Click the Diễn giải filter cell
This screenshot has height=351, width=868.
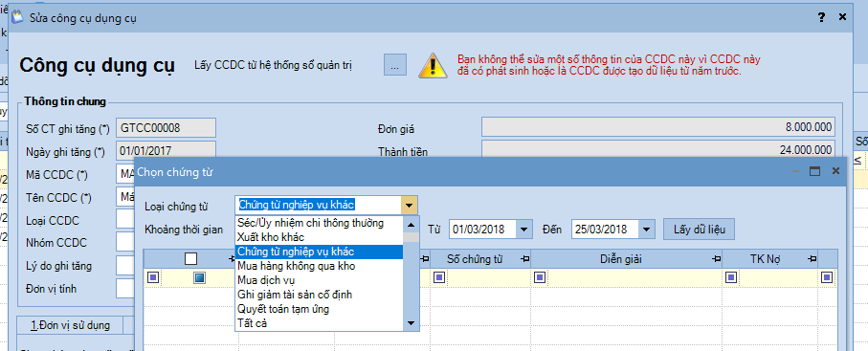coord(627,277)
